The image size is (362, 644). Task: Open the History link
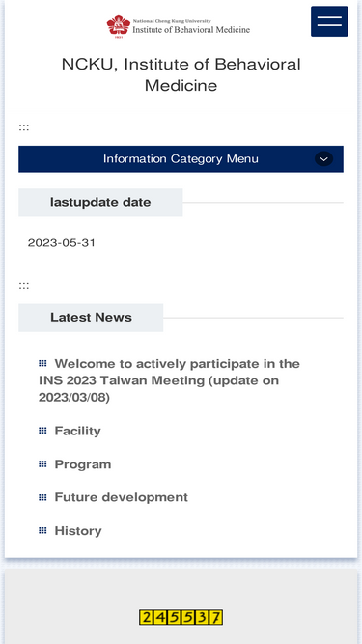coord(78,531)
